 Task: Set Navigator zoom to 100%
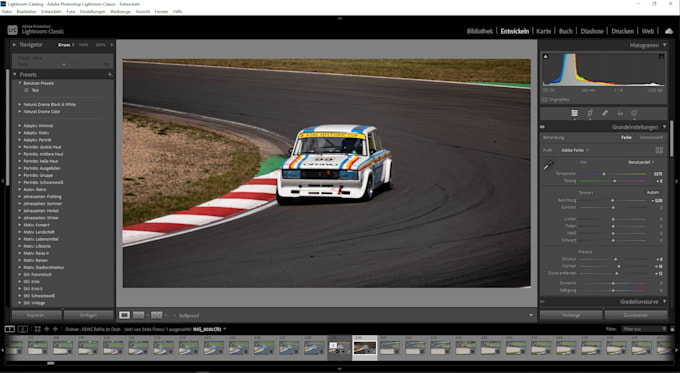tap(83, 45)
